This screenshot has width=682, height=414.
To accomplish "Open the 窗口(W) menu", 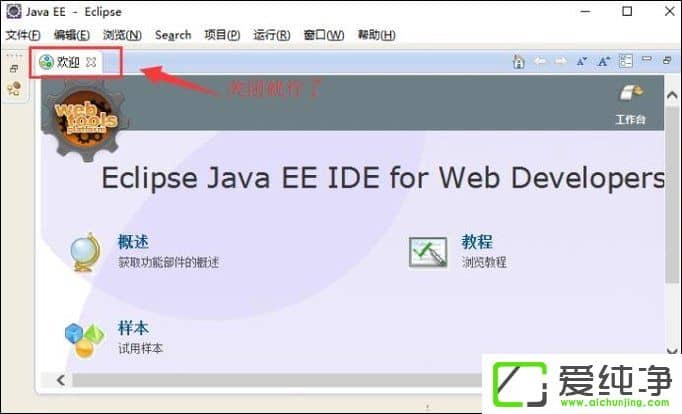I will (x=324, y=35).
